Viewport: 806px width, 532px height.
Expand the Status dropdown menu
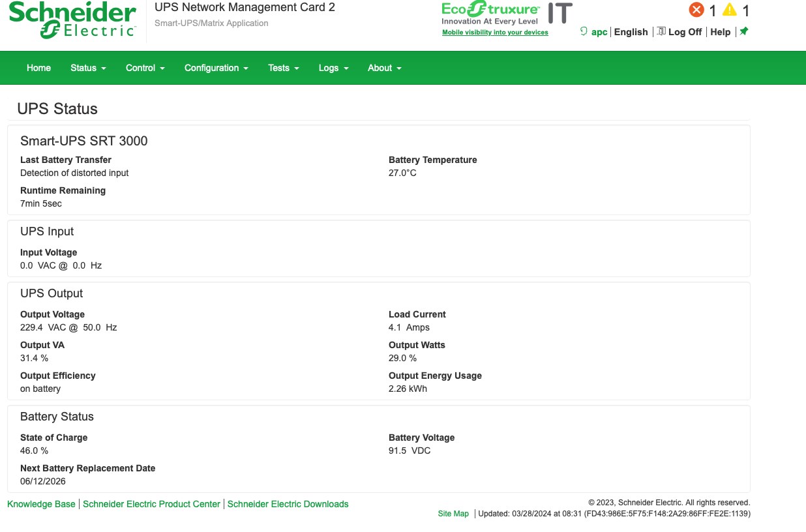[88, 68]
